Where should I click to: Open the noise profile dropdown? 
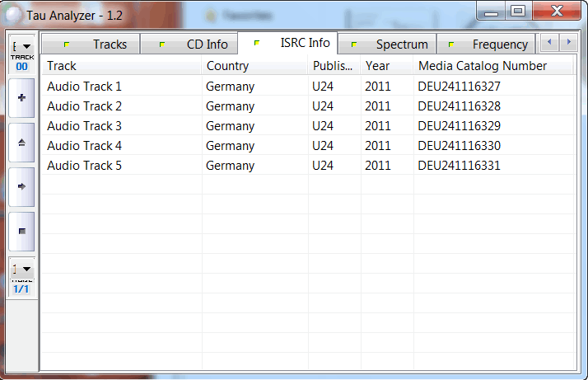pyautogui.click(x=21, y=269)
